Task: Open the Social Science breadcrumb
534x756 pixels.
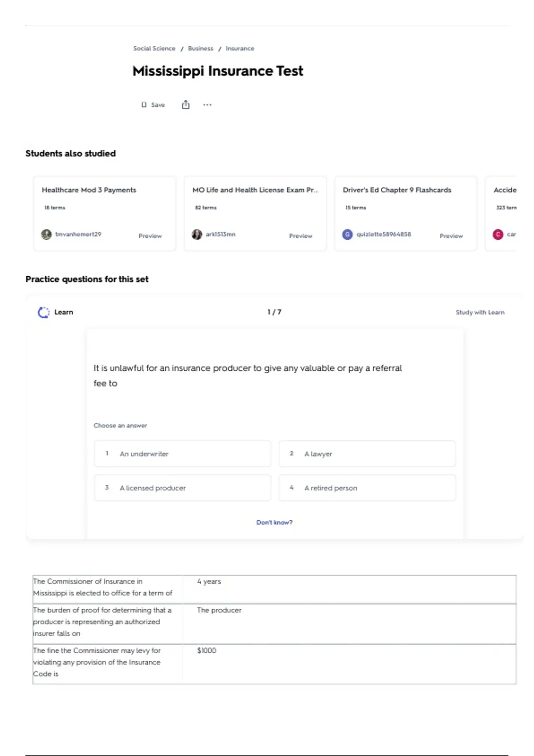Action: [x=154, y=48]
